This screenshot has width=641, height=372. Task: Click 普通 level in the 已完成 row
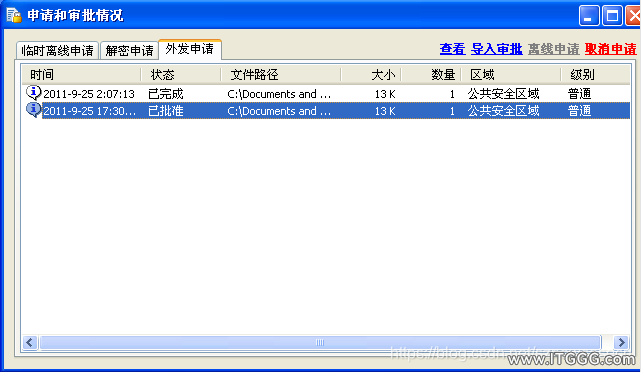(x=579, y=94)
